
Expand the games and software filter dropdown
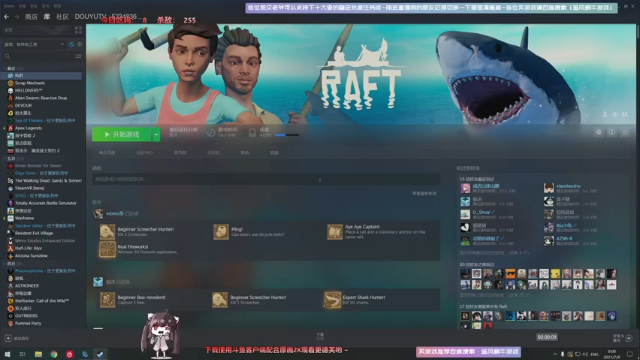(34, 44)
